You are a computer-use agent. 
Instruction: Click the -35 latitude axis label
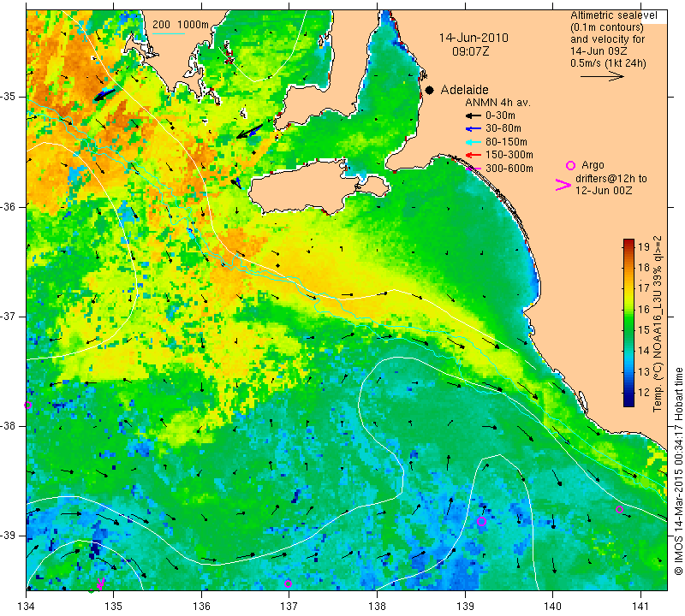pyautogui.click(x=9, y=97)
